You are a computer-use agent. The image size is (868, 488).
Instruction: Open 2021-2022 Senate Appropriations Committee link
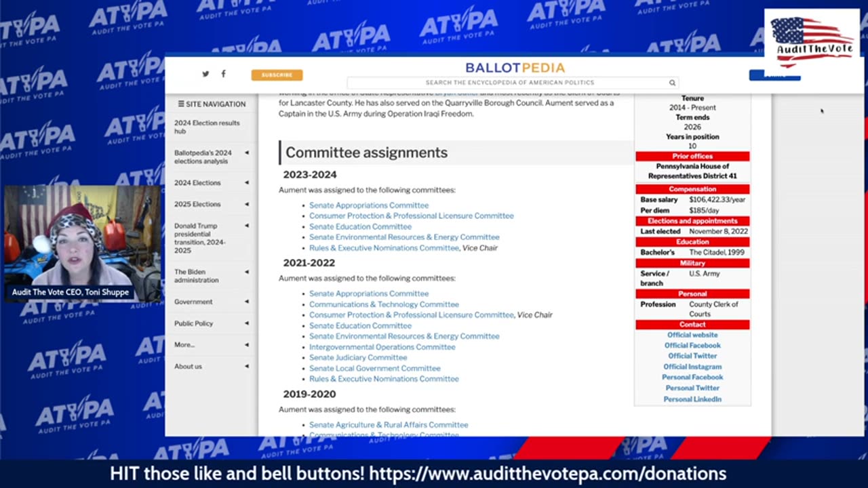[369, 293]
